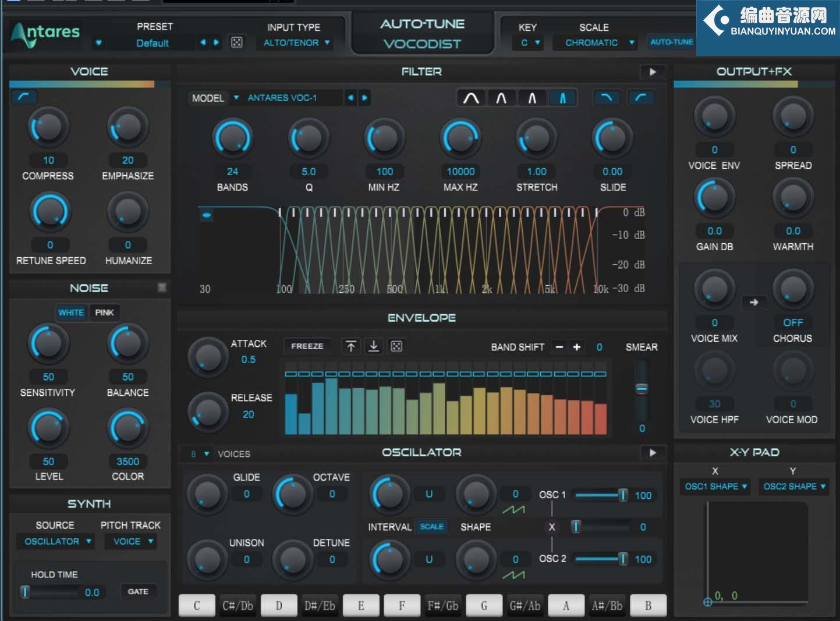Viewport: 840px width, 621px height.
Task: Toggle the Voice section high-pass icon
Action: tap(24, 97)
